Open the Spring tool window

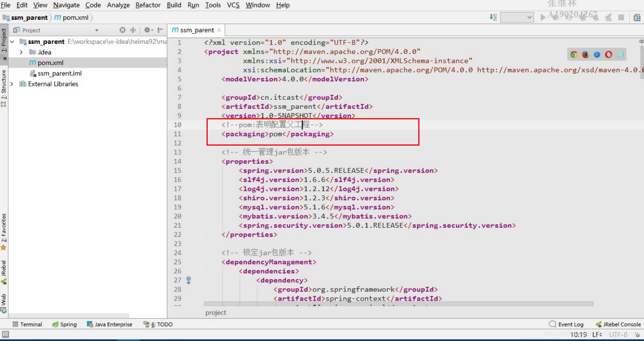pyautogui.click(x=65, y=324)
